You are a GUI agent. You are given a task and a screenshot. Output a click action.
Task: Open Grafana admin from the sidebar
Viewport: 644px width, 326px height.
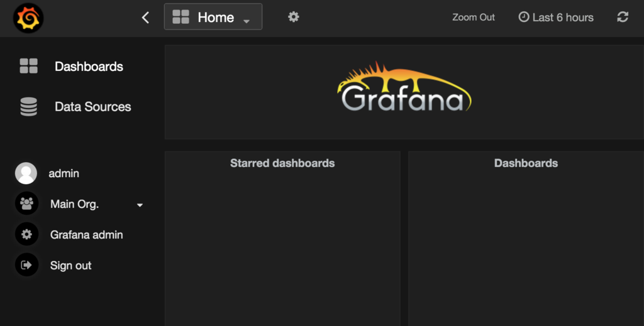pyautogui.click(x=86, y=234)
